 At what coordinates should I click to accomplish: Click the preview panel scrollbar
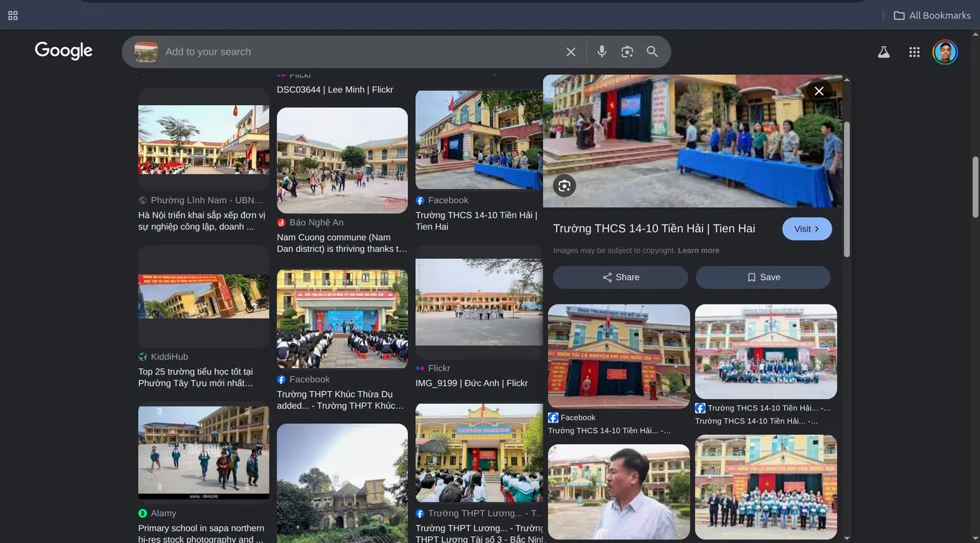(x=846, y=189)
